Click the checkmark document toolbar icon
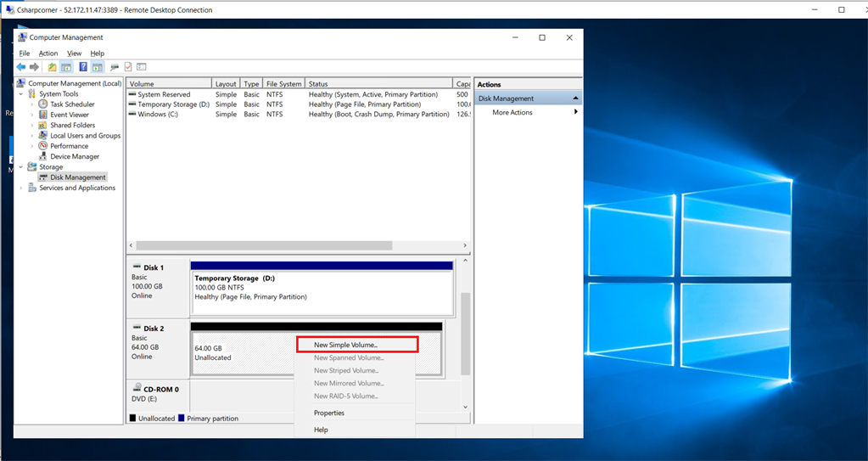This screenshot has width=868, height=461. coord(128,67)
